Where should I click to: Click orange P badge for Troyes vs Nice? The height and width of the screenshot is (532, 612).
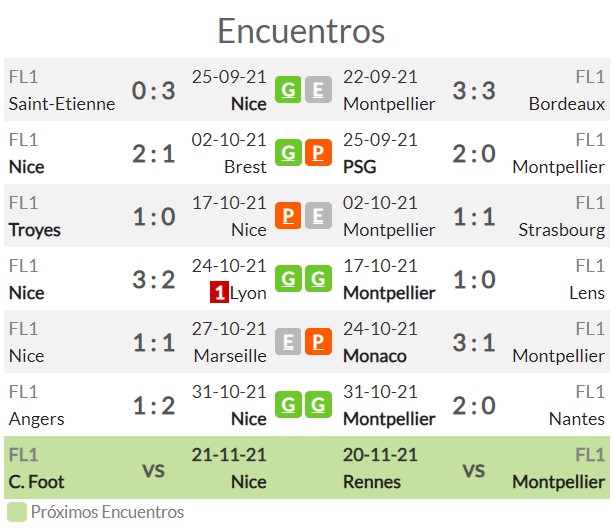tap(288, 215)
